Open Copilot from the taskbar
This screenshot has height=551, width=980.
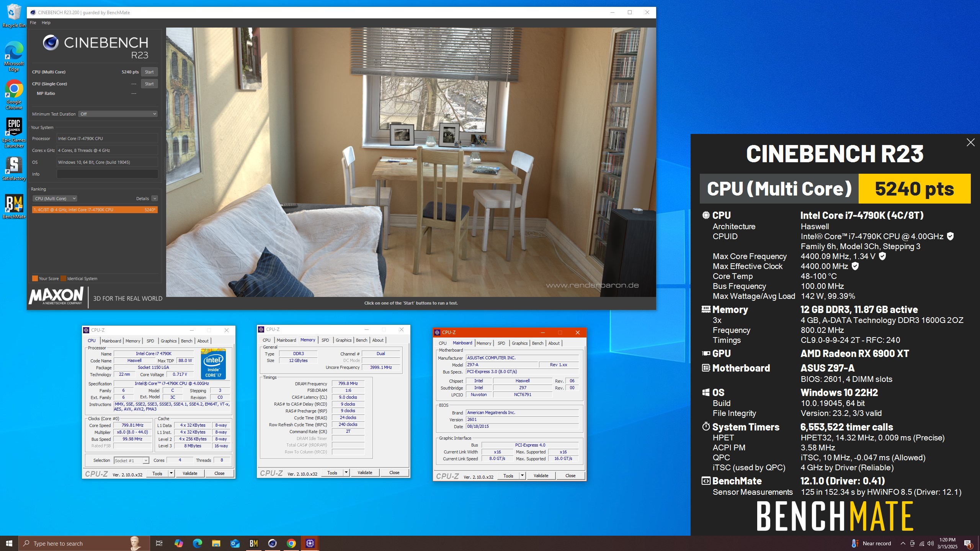coord(178,543)
